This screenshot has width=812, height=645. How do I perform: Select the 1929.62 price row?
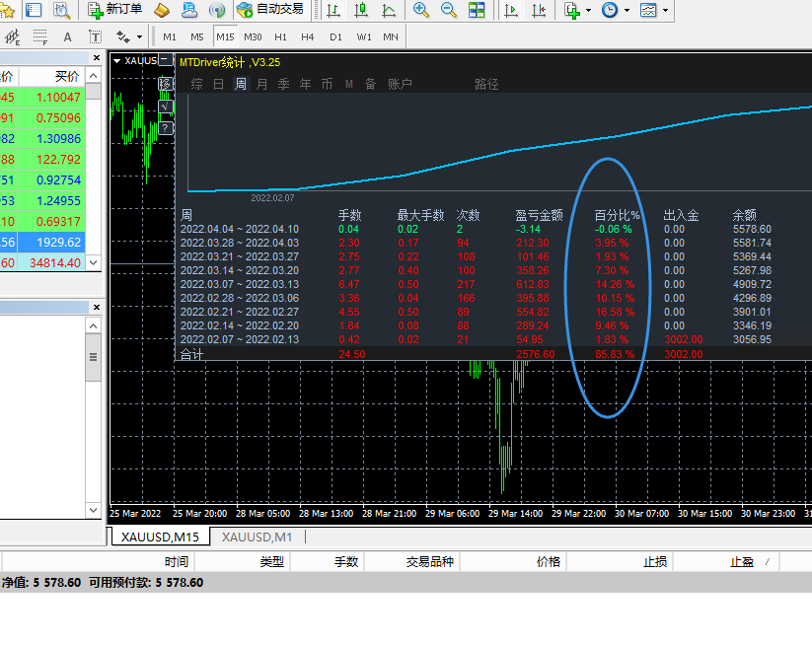click(x=42, y=243)
